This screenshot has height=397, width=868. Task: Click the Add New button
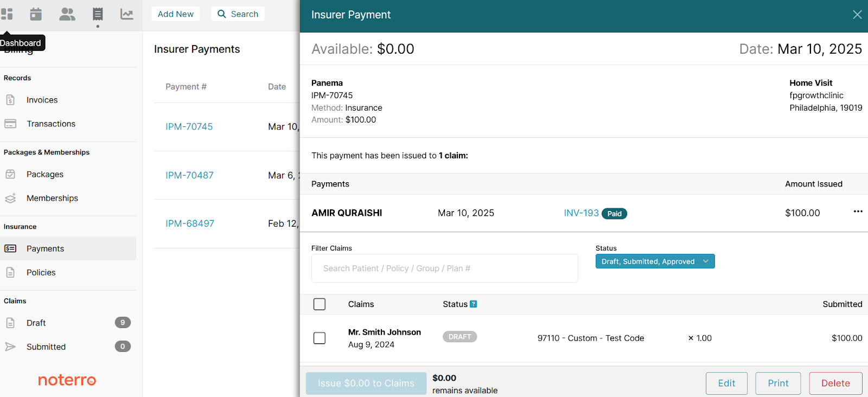click(175, 14)
